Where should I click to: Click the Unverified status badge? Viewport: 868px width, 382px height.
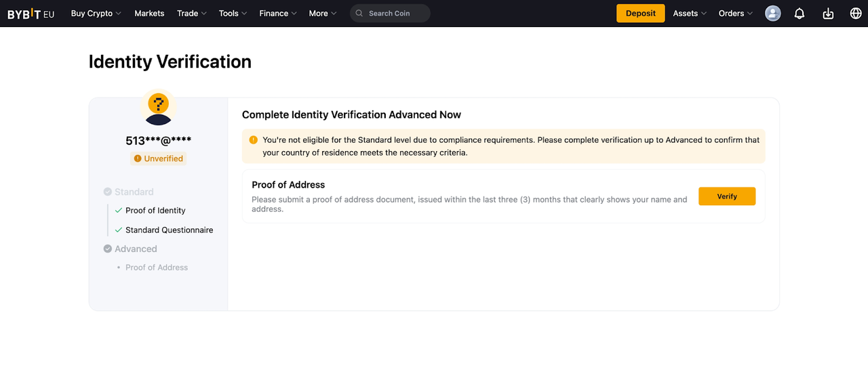pos(159,158)
